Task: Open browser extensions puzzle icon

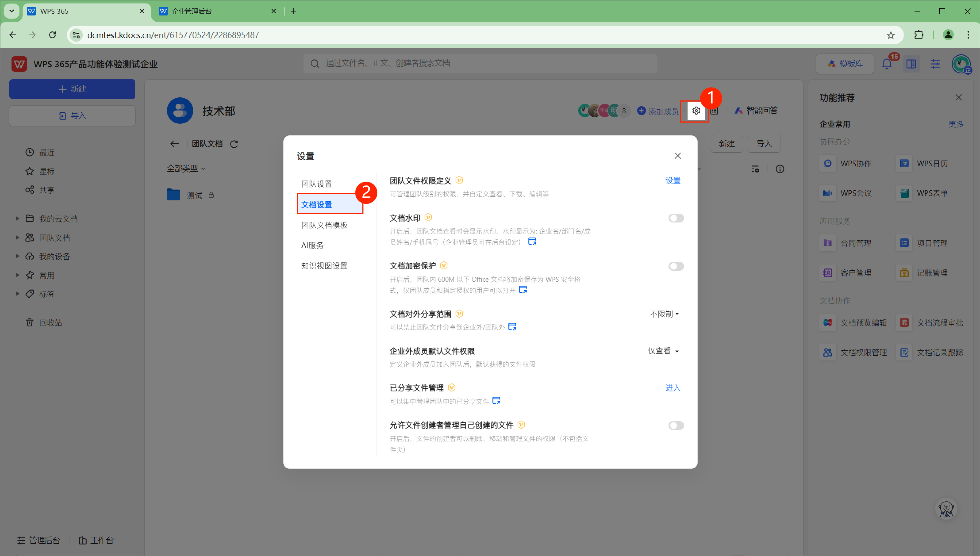Action: [919, 35]
